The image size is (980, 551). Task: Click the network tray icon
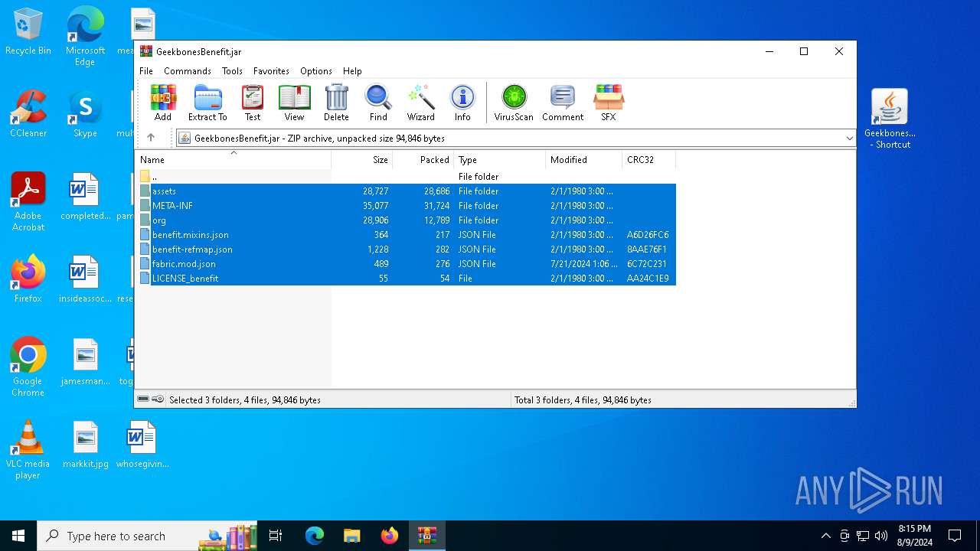tap(863, 536)
